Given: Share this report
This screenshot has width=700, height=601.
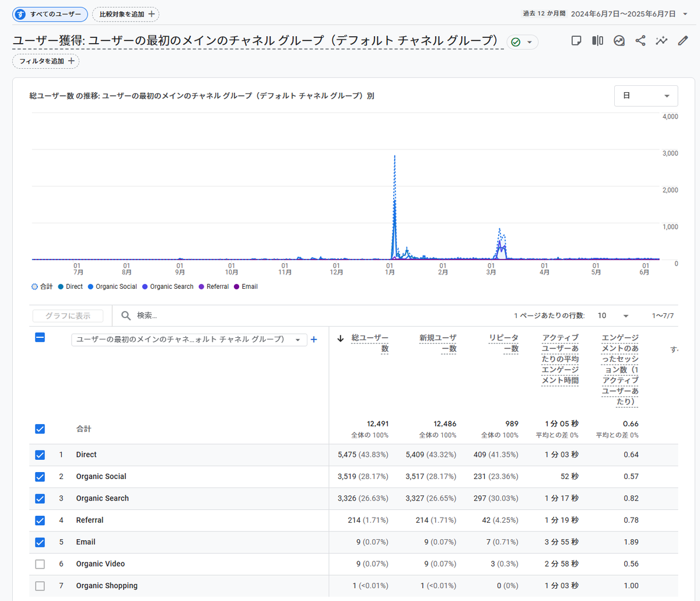Looking at the screenshot, I should pyautogui.click(x=640, y=41).
